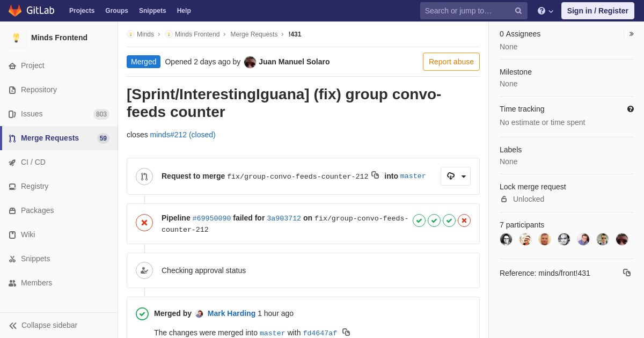Image resolution: width=644 pixels, height=338 pixels.
Task: Click the Snippets scissors icon in sidebar
Action: pyautogui.click(x=12, y=259)
